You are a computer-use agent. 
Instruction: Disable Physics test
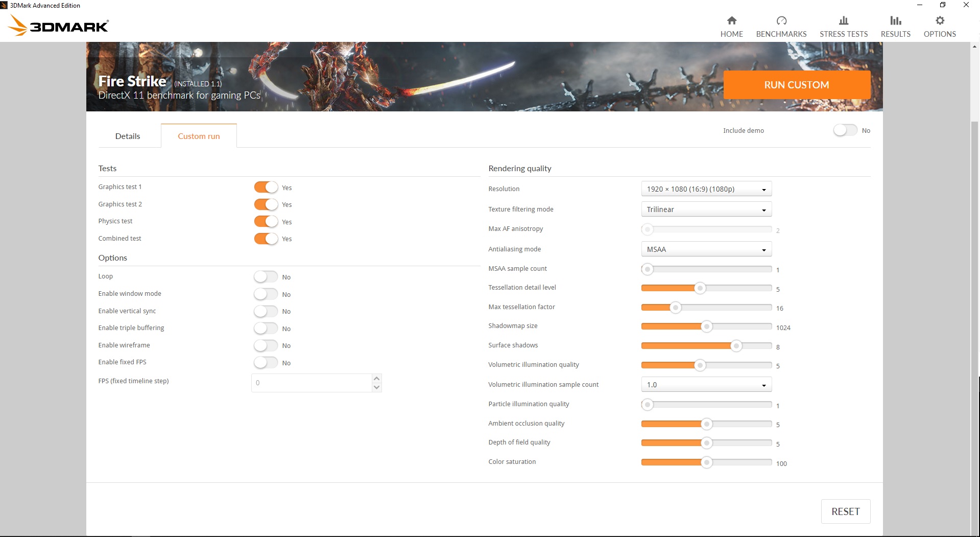[266, 222]
